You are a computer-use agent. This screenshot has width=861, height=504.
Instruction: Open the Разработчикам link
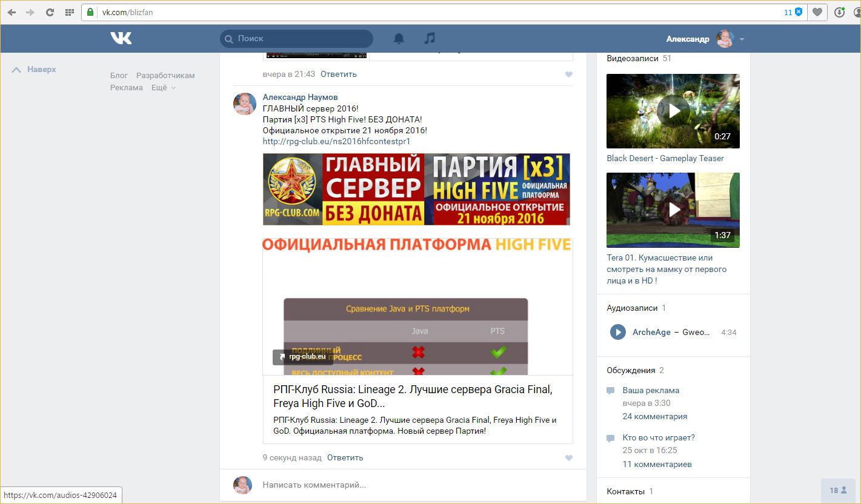click(165, 76)
